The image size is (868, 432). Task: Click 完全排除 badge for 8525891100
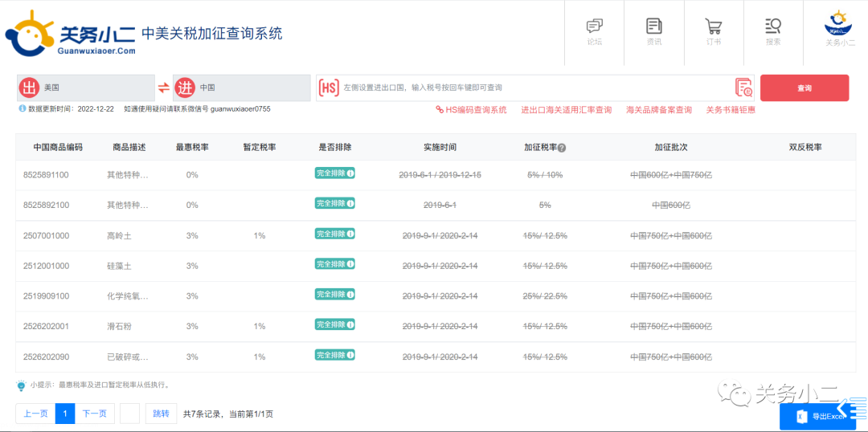335,173
